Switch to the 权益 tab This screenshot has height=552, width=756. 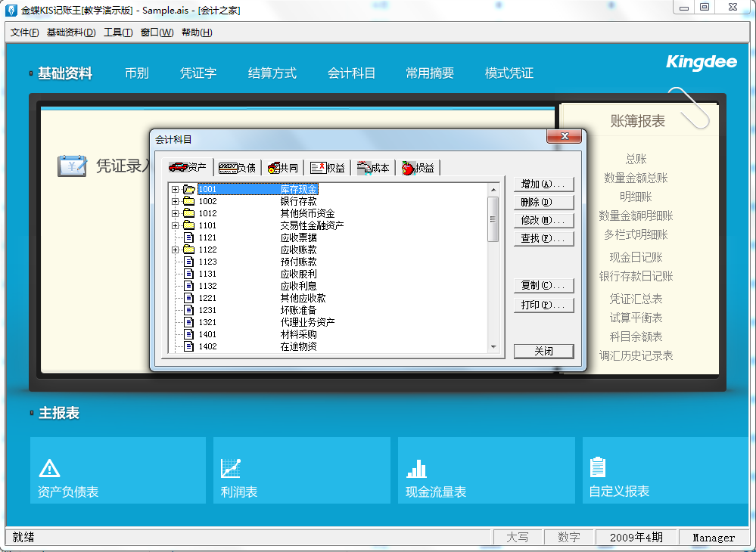tap(328, 168)
